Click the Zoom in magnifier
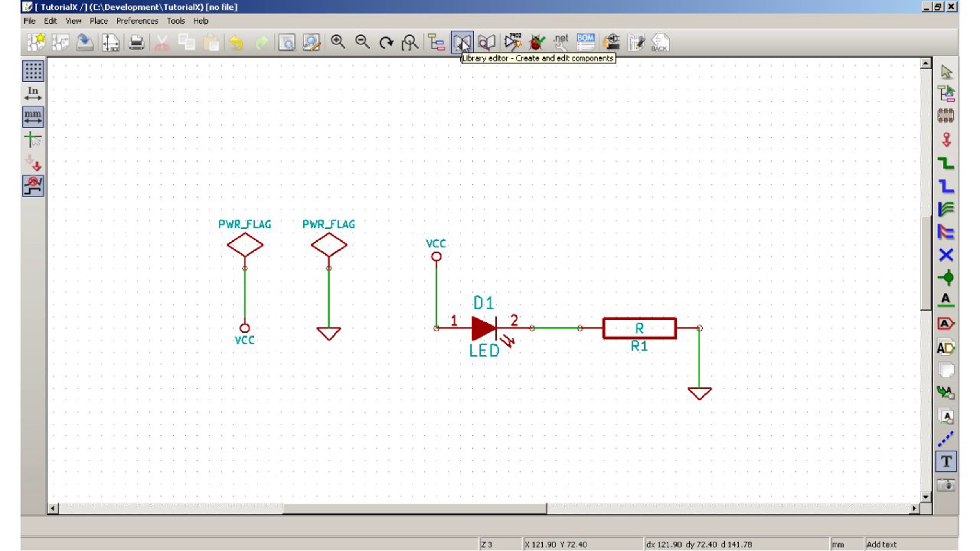 tap(338, 42)
